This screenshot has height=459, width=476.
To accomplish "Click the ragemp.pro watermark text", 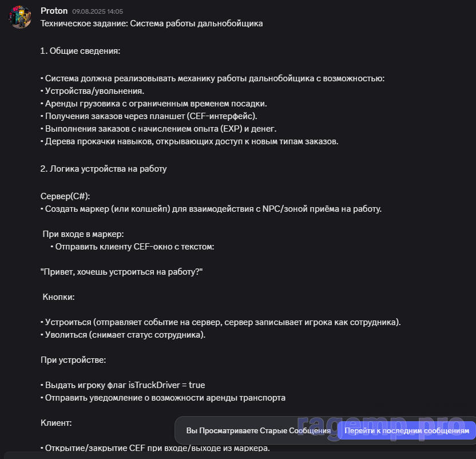I will tap(381, 427).
